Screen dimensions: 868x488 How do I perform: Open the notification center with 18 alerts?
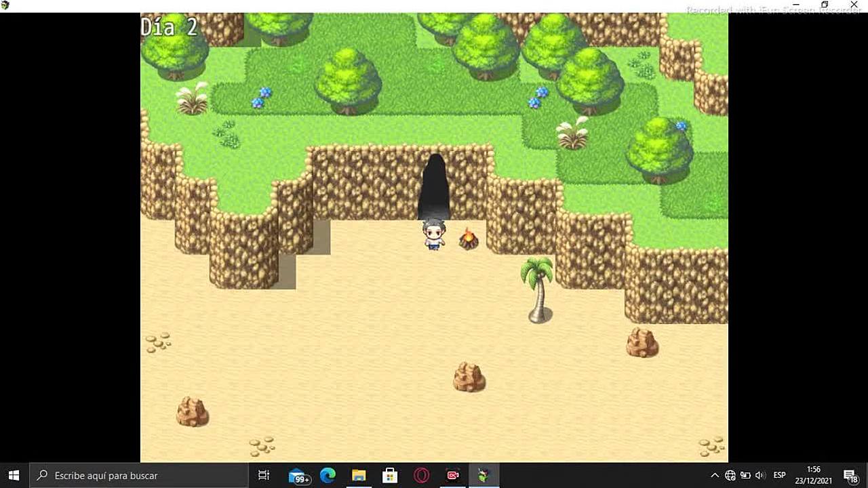850,475
